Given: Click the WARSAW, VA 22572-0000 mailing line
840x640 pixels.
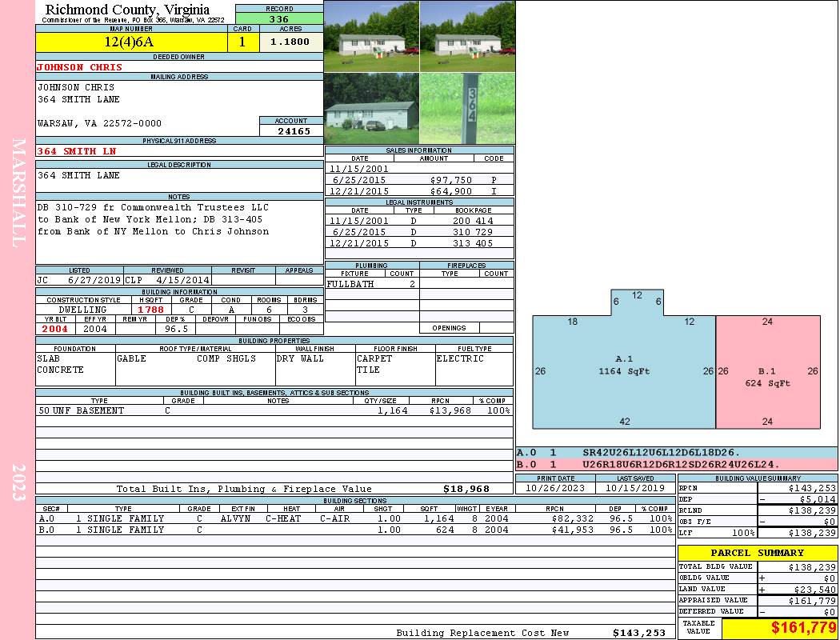Looking at the screenshot, I should click(x=100, y=123).
